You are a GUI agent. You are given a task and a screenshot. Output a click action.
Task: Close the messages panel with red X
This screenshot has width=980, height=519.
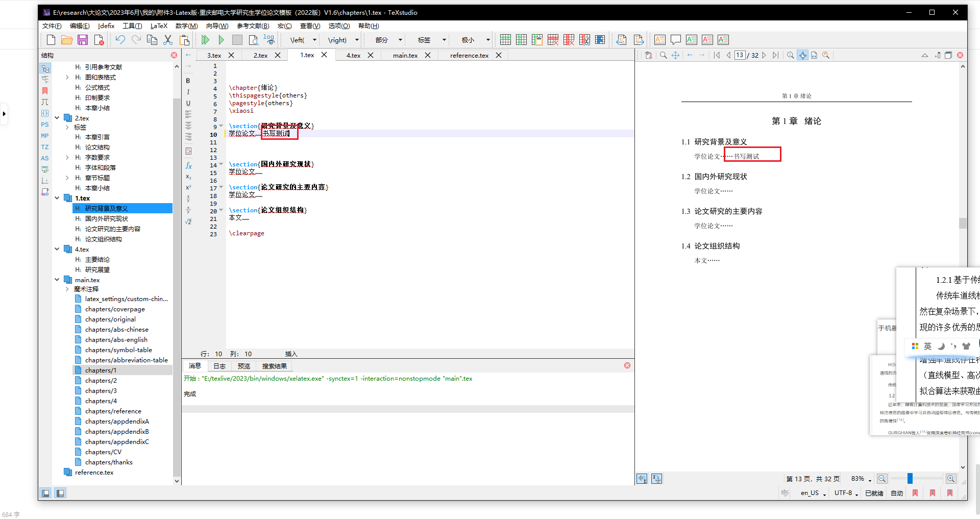point(627,365)
